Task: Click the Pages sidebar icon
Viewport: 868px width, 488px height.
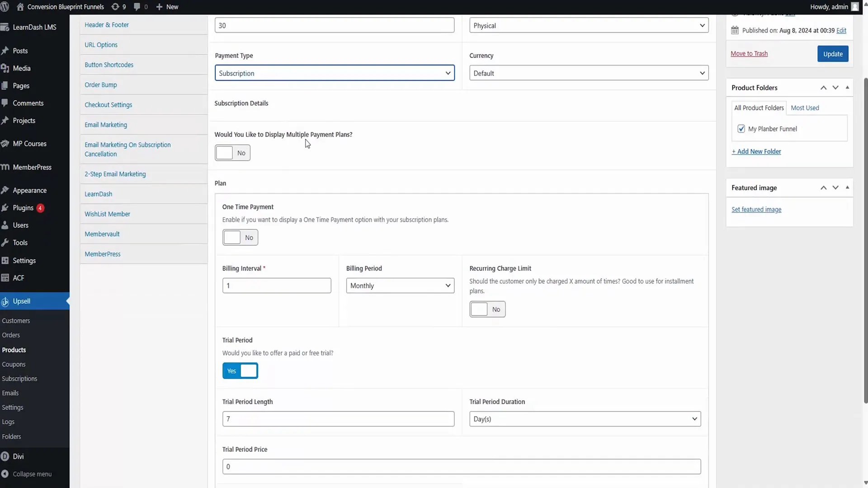Action: pos(5,86)
